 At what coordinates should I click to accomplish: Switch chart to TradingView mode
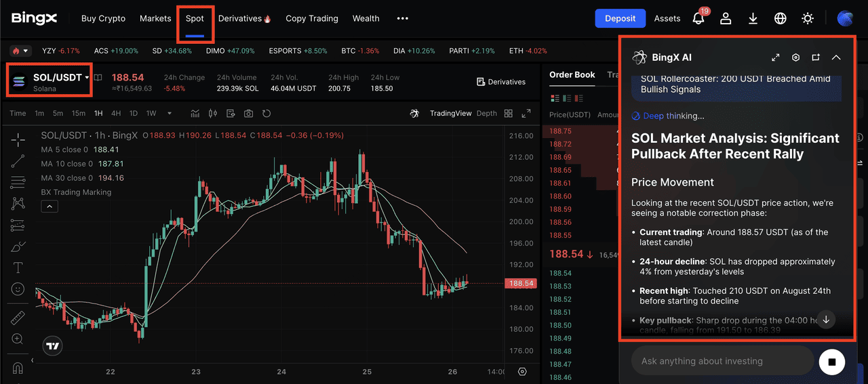coord(450,113)
